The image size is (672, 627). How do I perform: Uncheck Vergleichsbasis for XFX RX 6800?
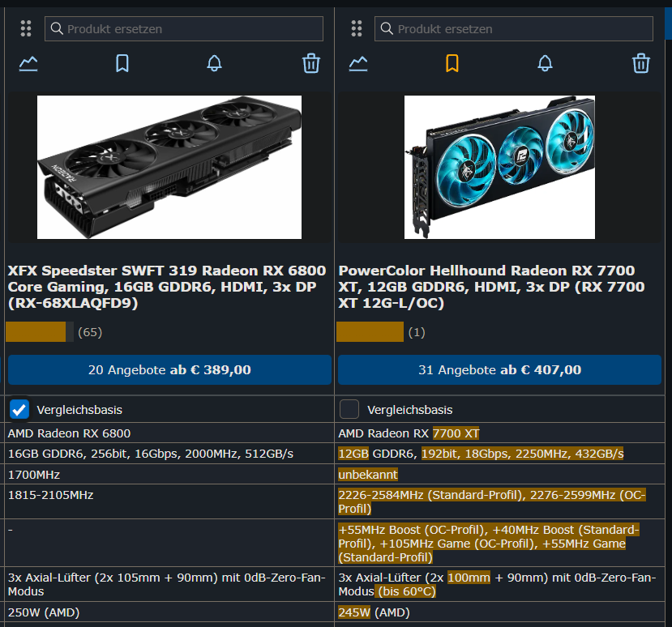19,409
